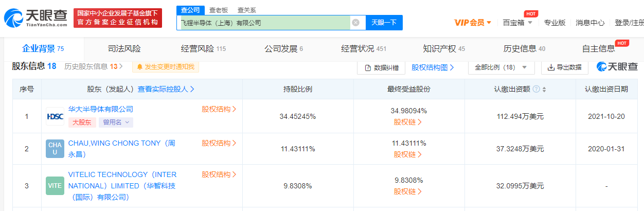
Task: Open 股权链 for the 9.8308% row
Action: 408,191
